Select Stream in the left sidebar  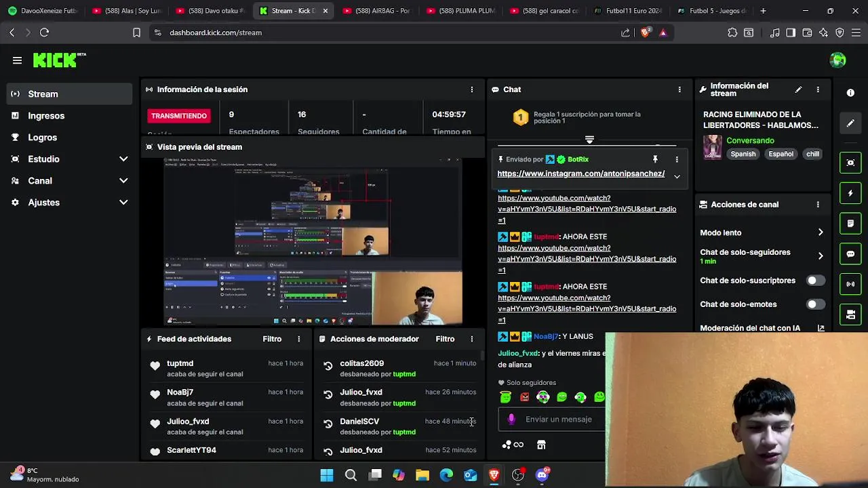point(69,94)
